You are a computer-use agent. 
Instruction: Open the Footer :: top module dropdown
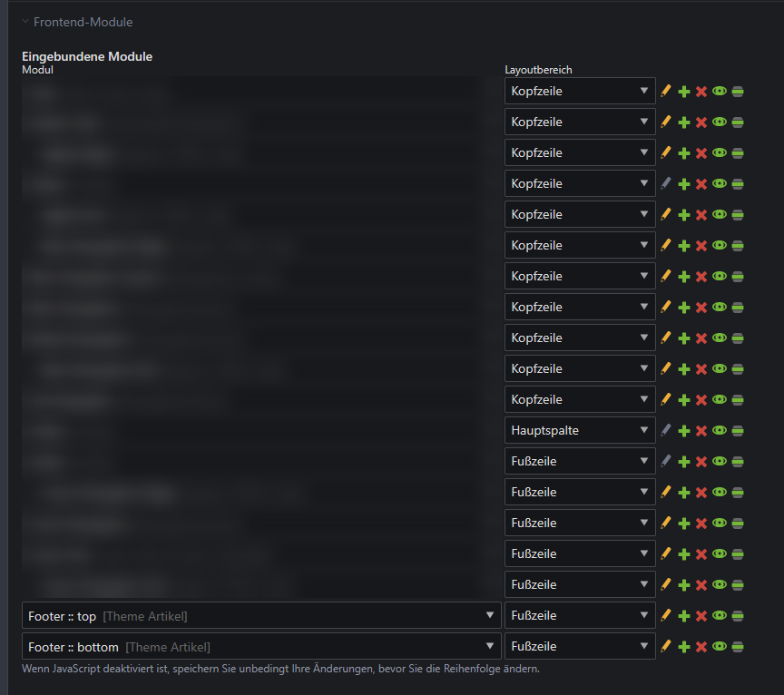click(x=261, y=615)
